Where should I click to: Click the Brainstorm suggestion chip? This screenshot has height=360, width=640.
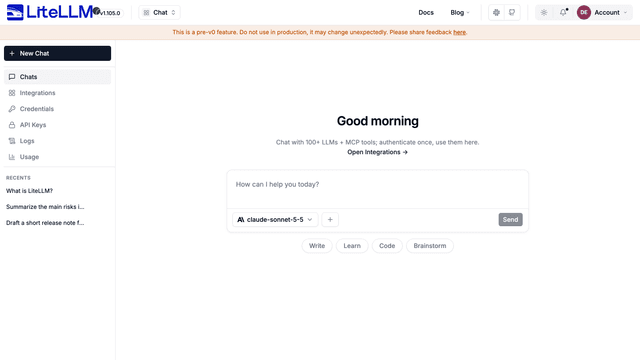[x=429, y=246]
